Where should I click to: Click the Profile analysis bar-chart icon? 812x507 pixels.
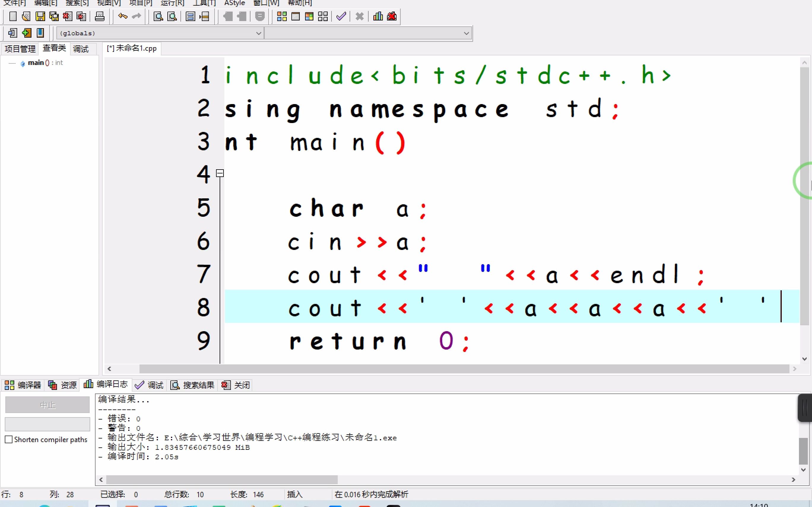(x=378, y=16)
